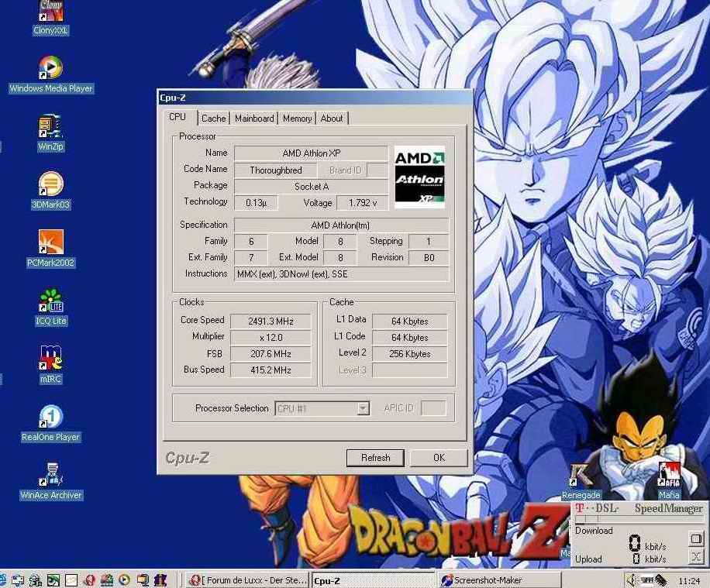Click the mIRC desktop icon
This screenshot has height=588, width=710.
[50, 364]
